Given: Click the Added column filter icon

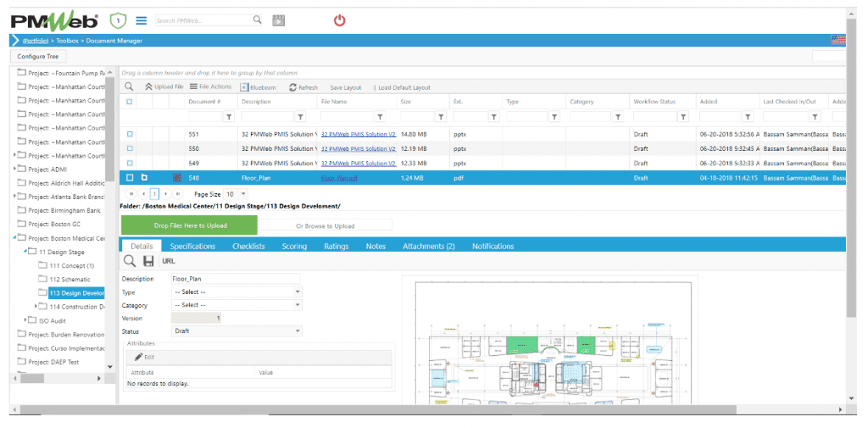Looking at the screenshot, I should [748, 117].
